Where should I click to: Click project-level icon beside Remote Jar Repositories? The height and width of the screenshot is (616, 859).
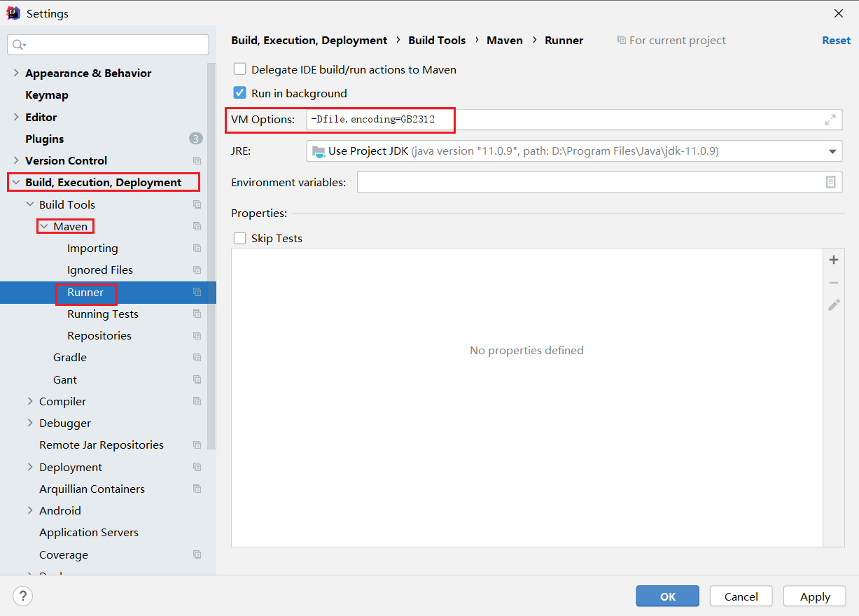point(197,445)
